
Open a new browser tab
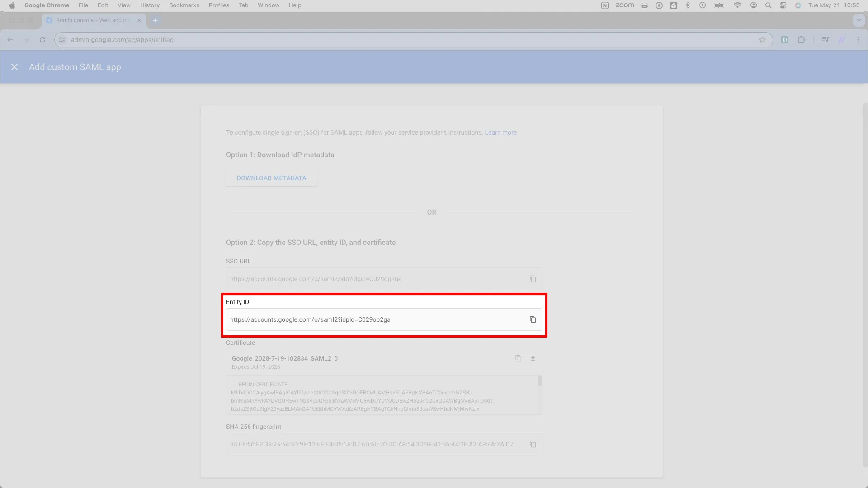156,20
